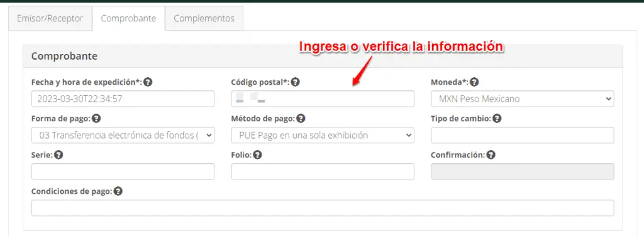Open the help icon beside Serie

coord(58,155)
